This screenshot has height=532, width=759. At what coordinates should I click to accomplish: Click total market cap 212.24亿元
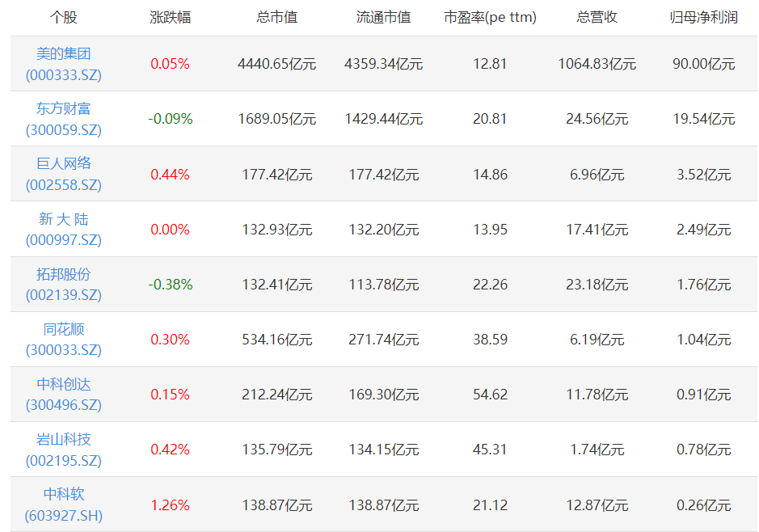277,395
